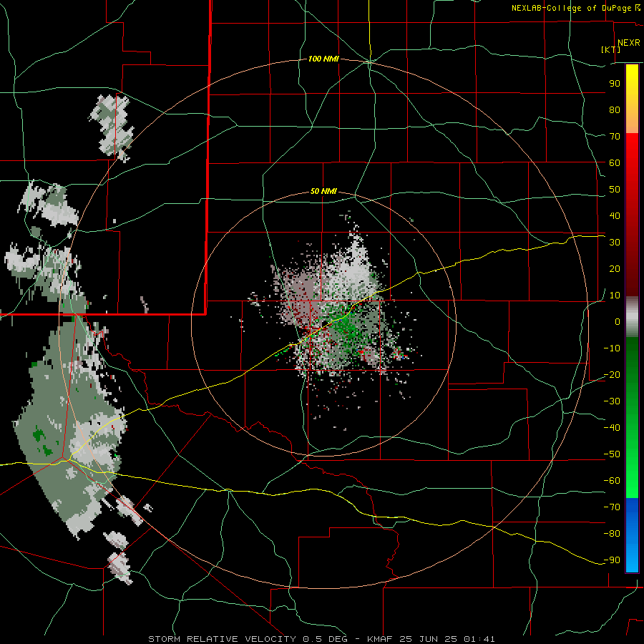Click the 10 value on velocity scale
Screen dimensions: 644x644
coord(615,296)
